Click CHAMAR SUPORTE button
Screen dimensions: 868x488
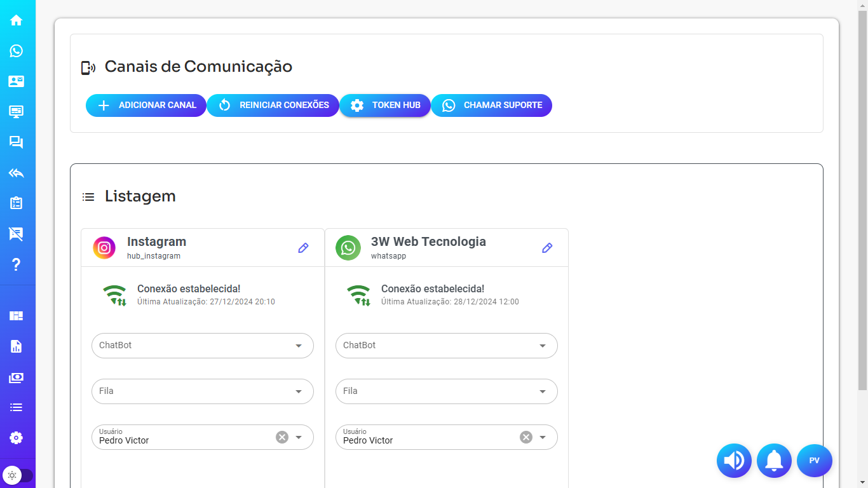point(492,105)
